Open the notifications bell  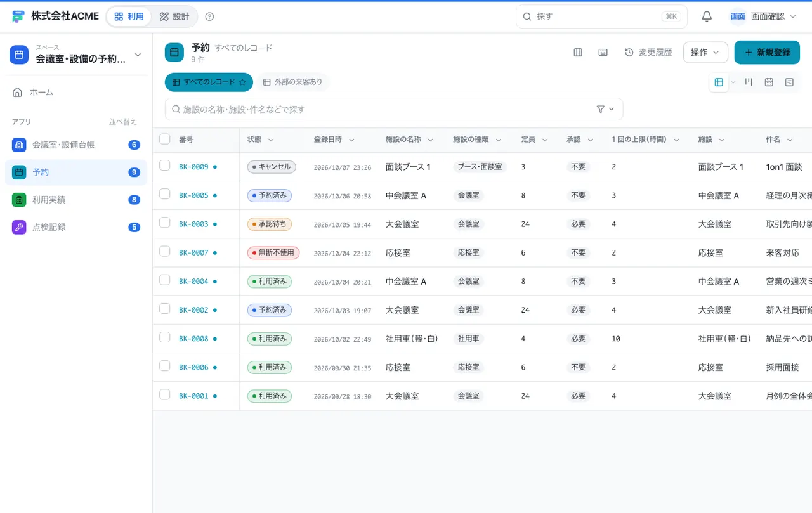[707, 16]
